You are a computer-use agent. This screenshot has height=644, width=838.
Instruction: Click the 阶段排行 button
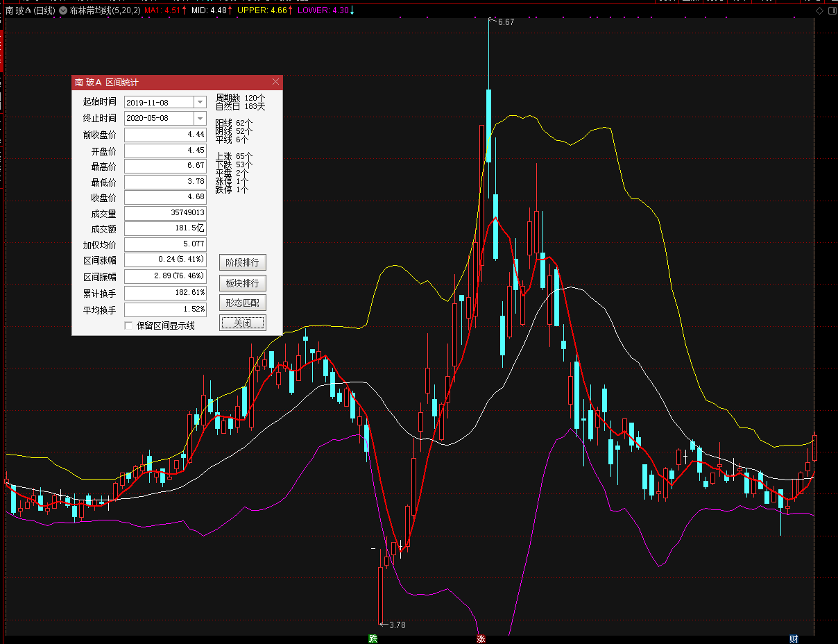click(243, 263)
